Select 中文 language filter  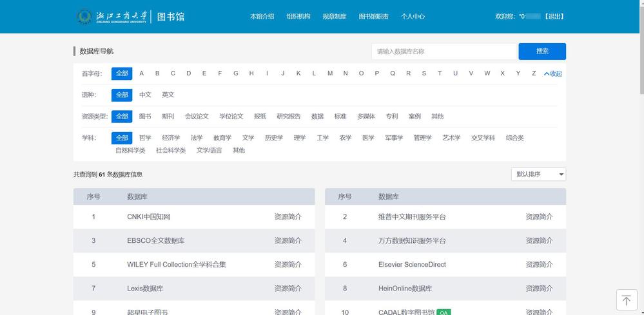tap(145, 95)
